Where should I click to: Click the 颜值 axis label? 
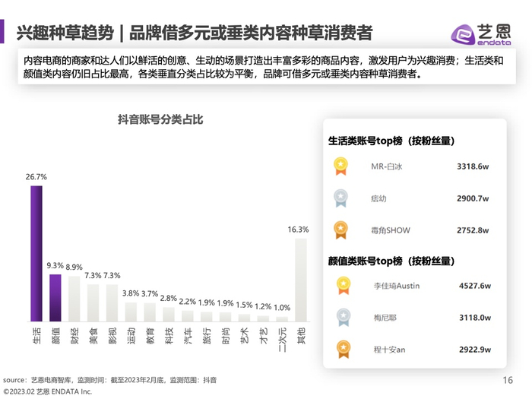tap(55, 335)
